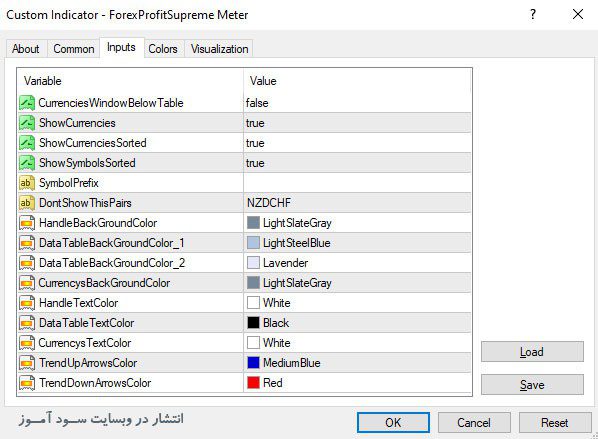Open the Colors tab
598x439 pixels.
click(163, 49)
